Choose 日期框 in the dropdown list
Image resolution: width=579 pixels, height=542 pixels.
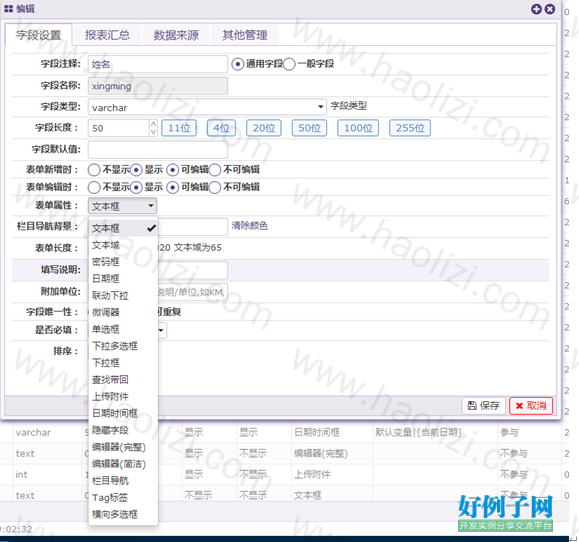pos(123,279)
